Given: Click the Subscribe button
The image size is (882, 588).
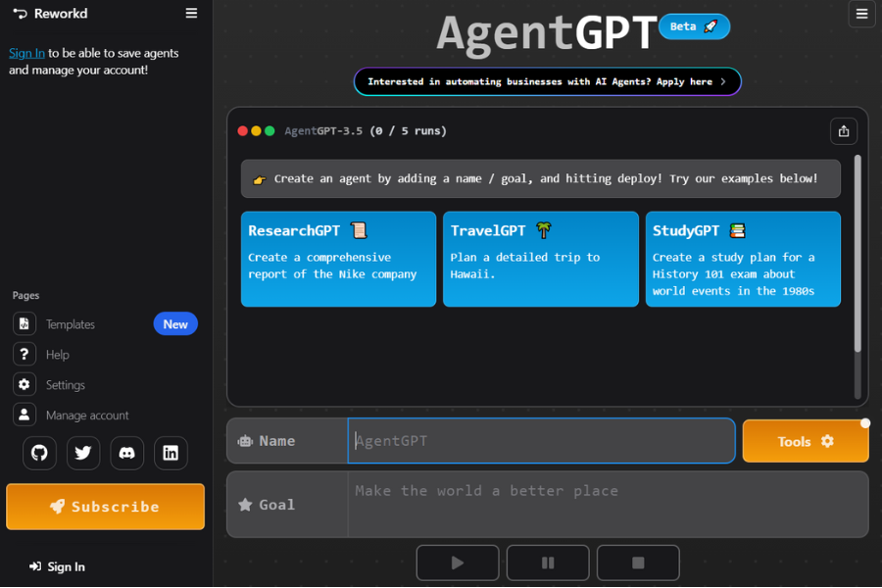Looking at the screenshot, I should click(x=105, y=507).
